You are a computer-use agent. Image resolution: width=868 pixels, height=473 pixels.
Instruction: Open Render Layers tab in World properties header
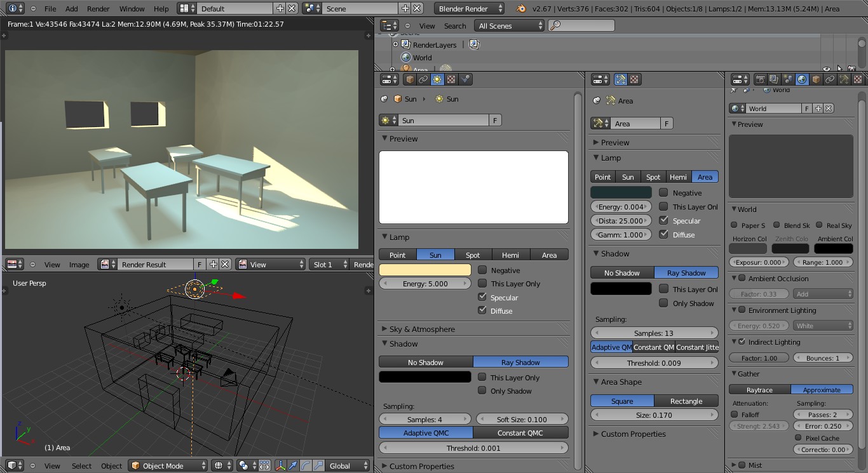(x=774, y=79)
